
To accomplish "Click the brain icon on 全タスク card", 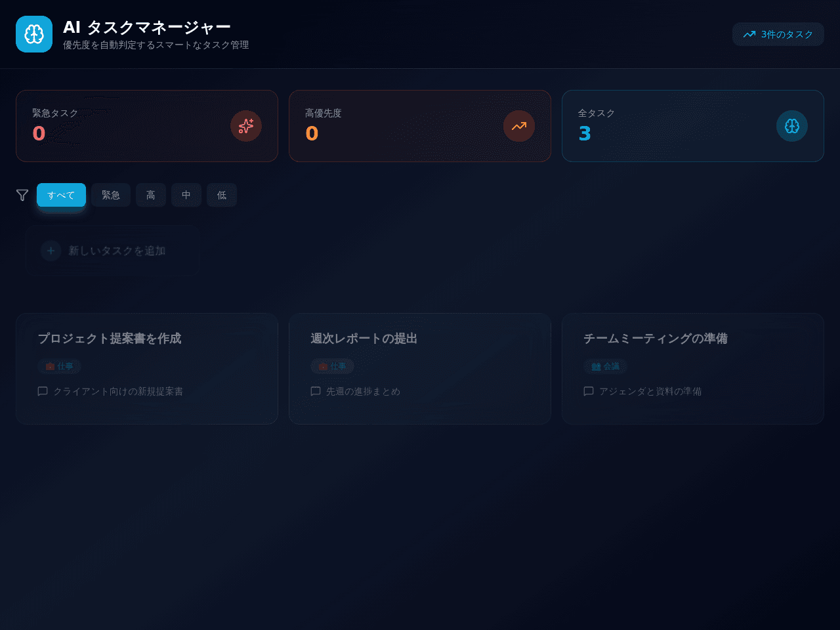I will pos(792,126).
